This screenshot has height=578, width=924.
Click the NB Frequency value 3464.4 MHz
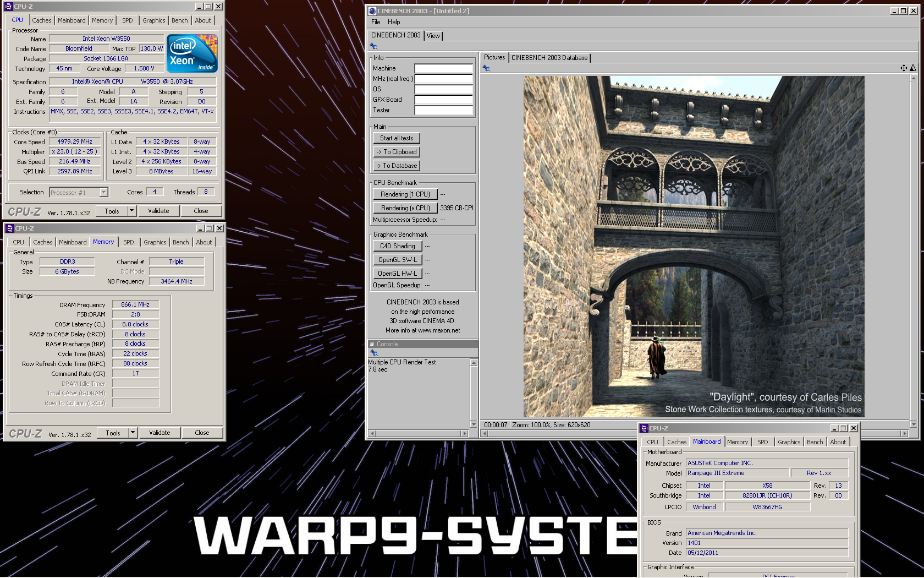pos(177,281)
